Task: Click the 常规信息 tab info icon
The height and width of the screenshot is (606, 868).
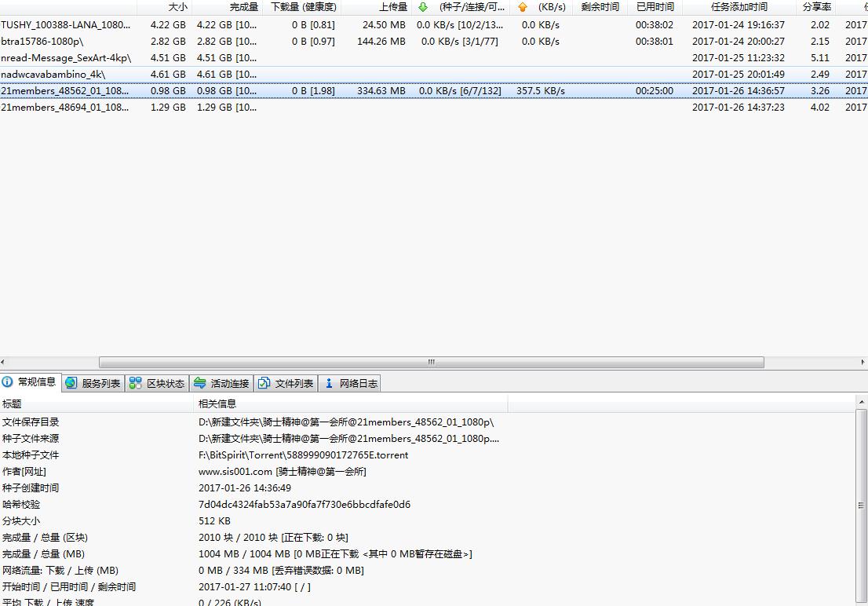Action: [x=8, y=382]
